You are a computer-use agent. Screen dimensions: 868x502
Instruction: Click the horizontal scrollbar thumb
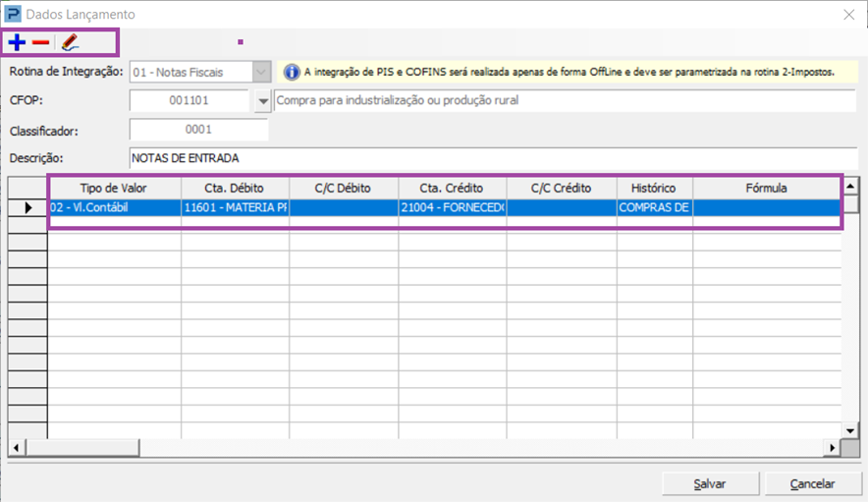82,448
